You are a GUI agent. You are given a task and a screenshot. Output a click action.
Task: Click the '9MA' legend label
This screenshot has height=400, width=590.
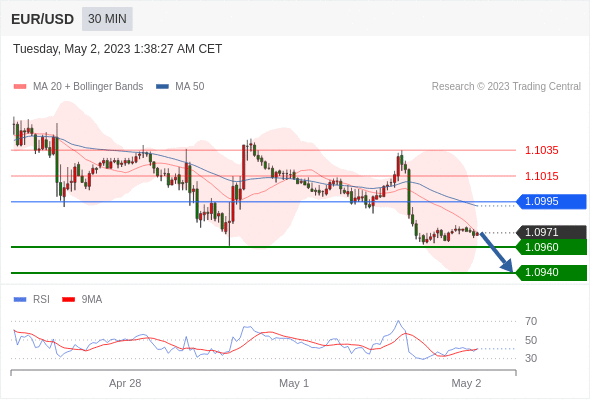(92, 300)
